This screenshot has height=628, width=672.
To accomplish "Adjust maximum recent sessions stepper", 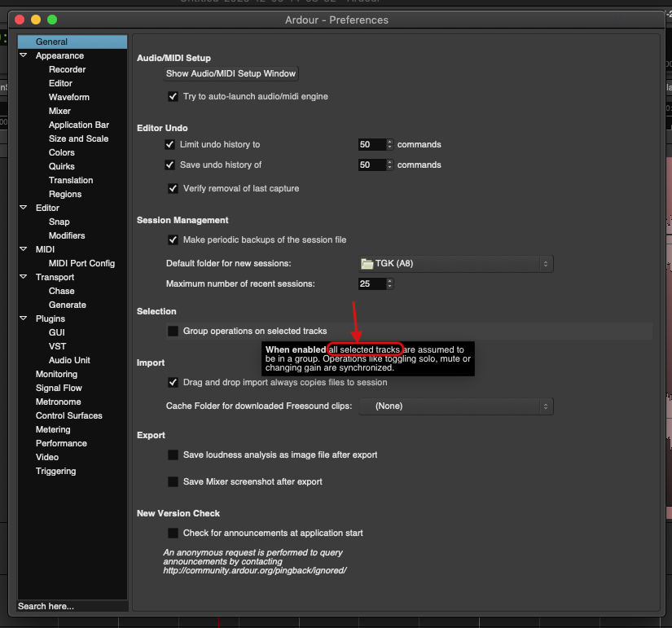I will tap(389, 284).
